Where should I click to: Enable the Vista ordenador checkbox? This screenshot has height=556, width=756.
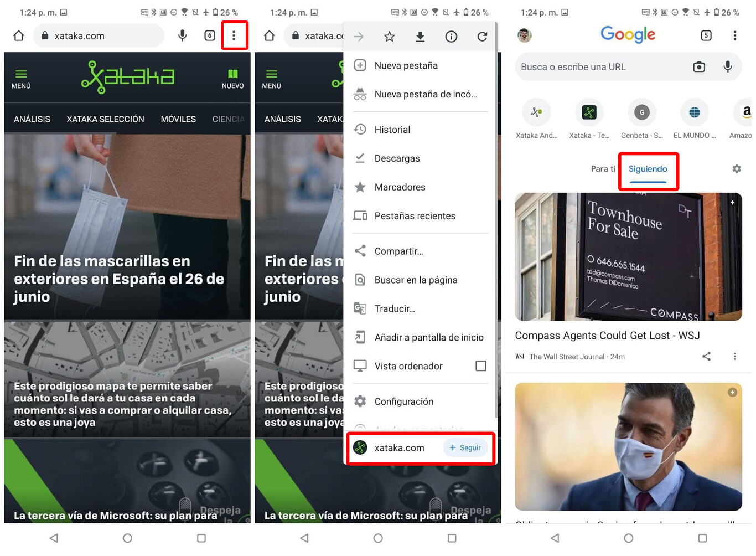[481, 365]
